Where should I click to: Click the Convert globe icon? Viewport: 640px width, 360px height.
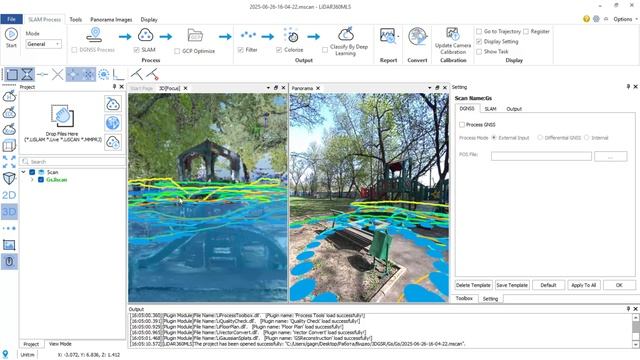coord(418,37)
